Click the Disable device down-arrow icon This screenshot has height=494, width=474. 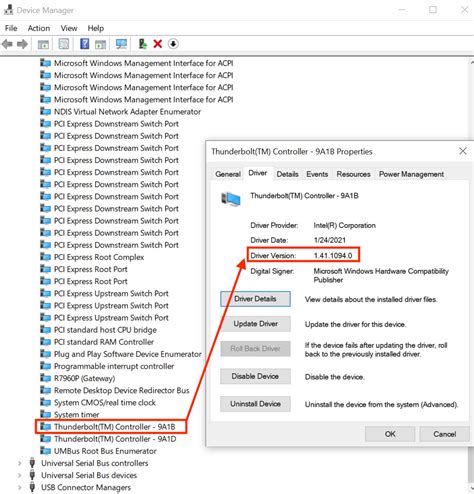[173, 44]
